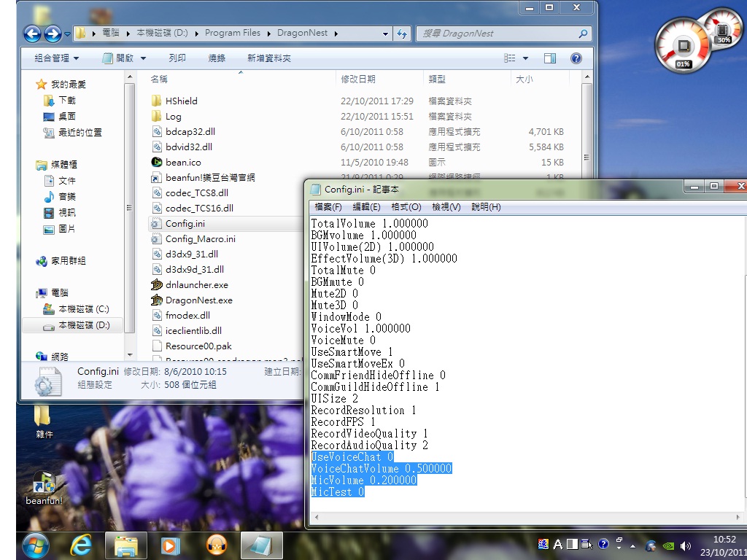Sort files by the 大小 column
The image size is (747, 560).
[x=524, y=79]
